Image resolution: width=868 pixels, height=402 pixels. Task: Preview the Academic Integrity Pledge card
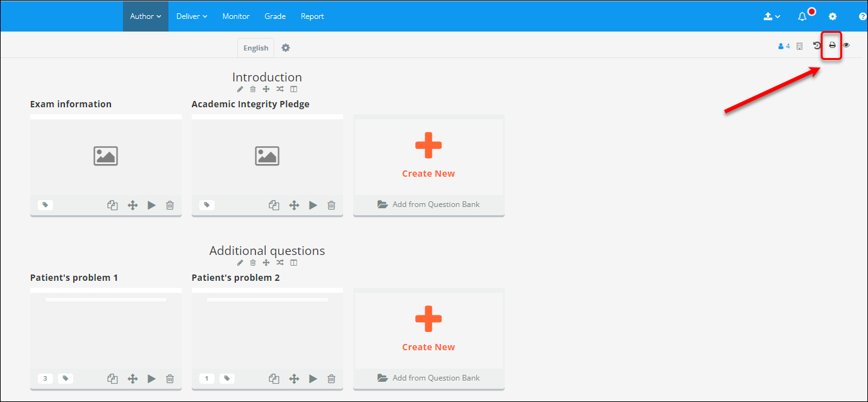[313, 205]
